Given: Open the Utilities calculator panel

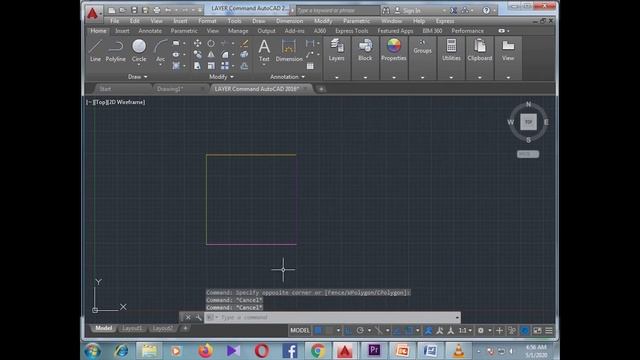Looking at the screenshot, I should [451, 50].
